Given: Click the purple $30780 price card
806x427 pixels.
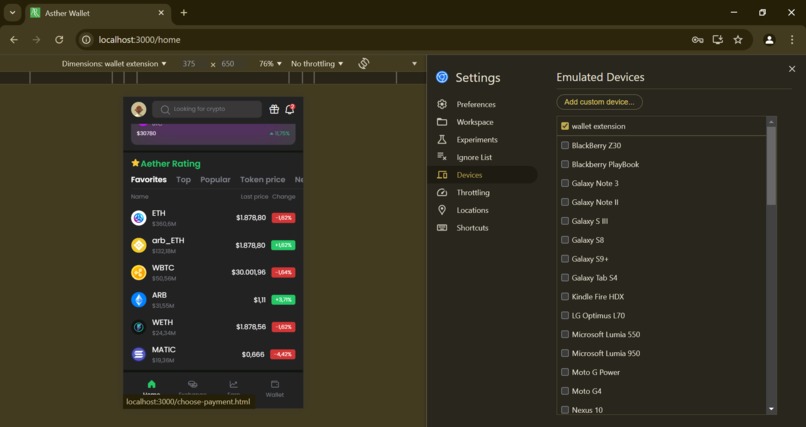Looking at the screenshot, I should (x=213, y=133).
